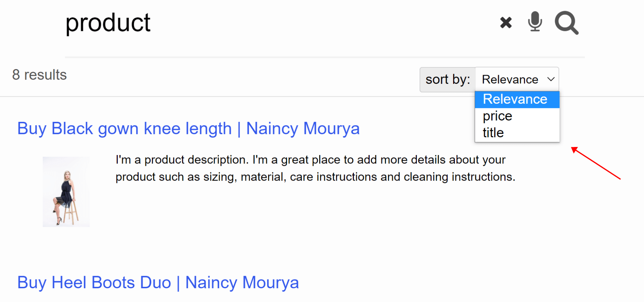
Task: Run the search using the magnifying glass icon
Action: 567,23
